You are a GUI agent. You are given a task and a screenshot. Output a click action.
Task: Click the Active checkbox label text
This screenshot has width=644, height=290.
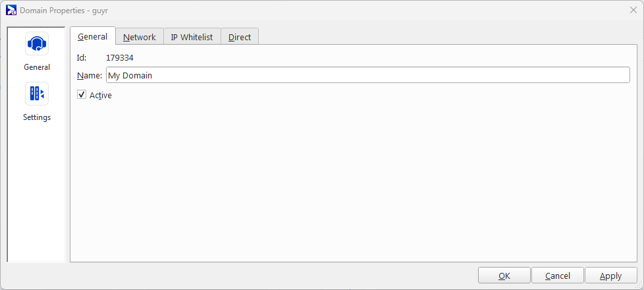101,96
